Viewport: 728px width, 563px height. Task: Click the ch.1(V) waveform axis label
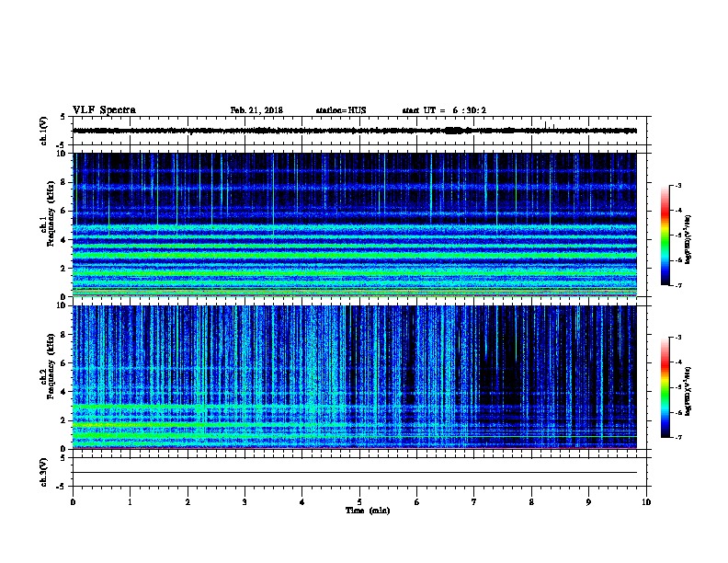(43, 131)
